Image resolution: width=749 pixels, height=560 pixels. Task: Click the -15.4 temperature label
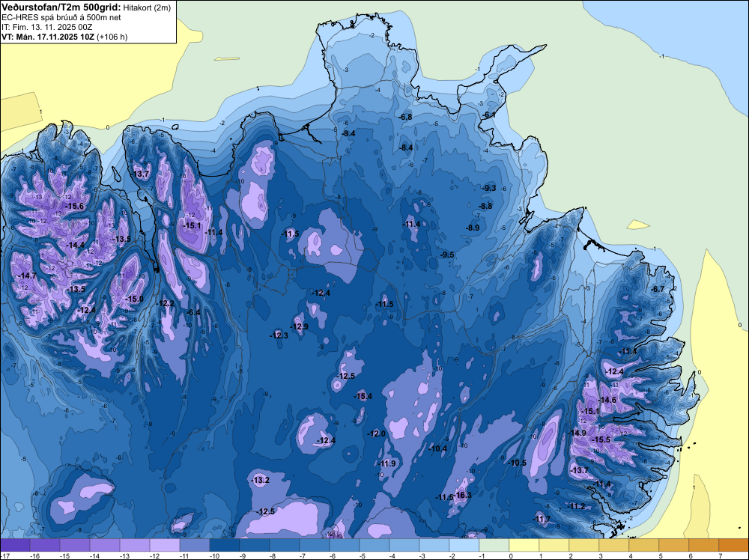pos(363,396)
